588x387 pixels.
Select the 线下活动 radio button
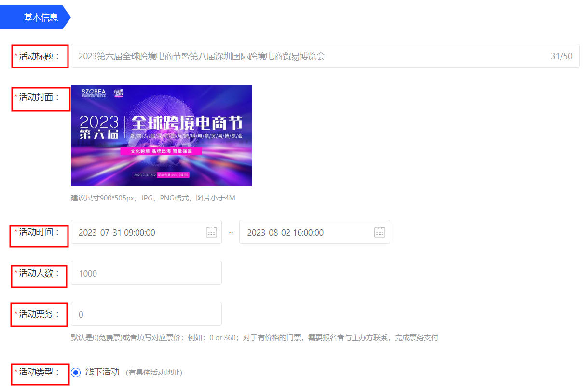point(76,373)
